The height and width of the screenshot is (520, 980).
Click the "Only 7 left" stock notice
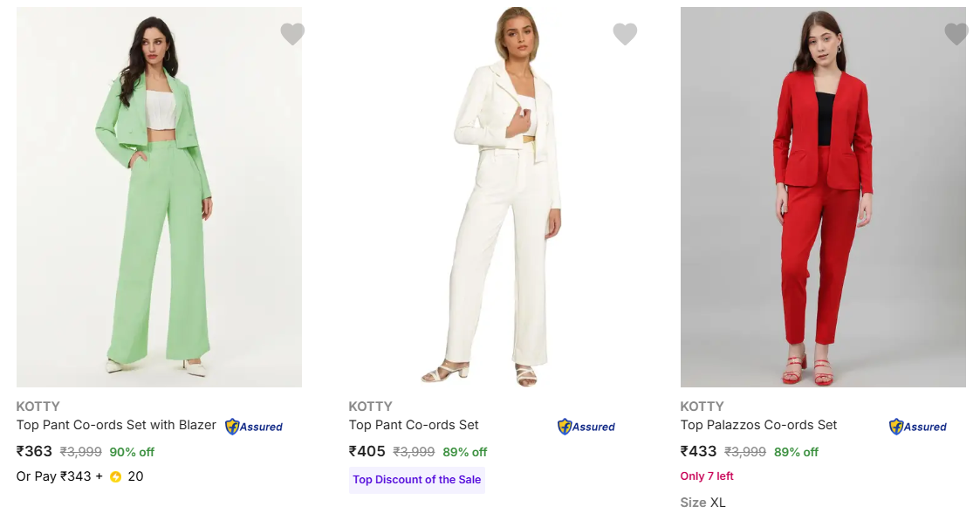point(707,476)
